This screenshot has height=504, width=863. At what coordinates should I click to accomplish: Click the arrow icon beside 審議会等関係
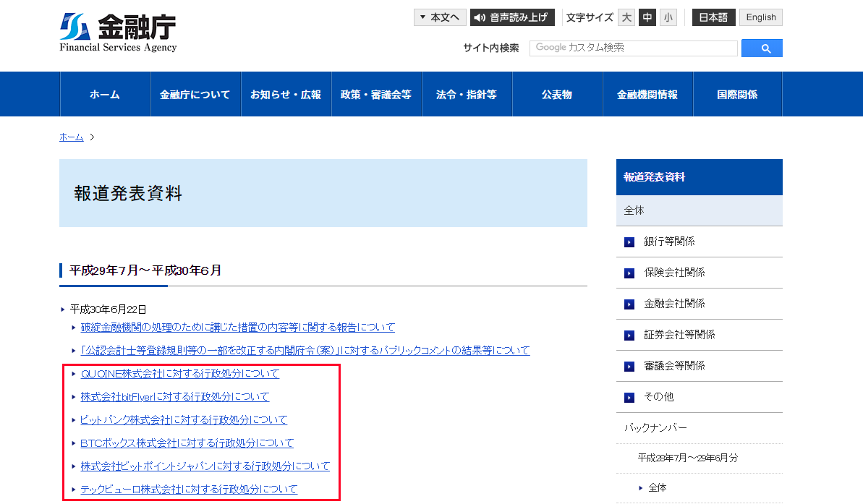tap(629, 366)
